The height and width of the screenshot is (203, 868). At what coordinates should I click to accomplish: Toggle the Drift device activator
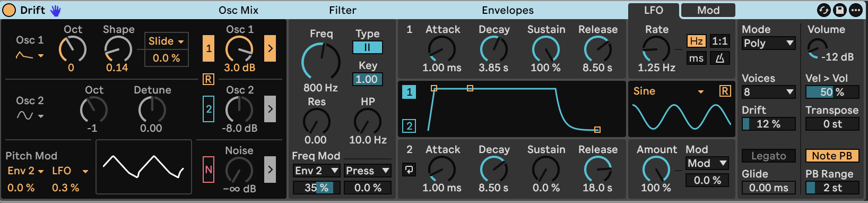point(9,10)
